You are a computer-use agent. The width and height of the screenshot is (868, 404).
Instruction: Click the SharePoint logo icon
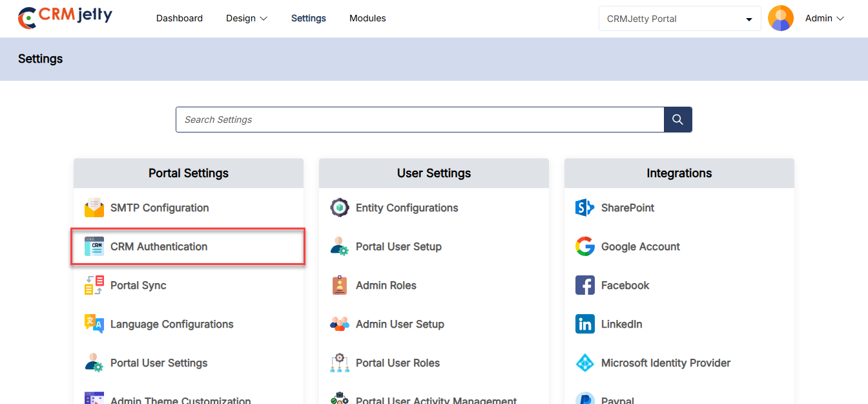coord(584,207)
